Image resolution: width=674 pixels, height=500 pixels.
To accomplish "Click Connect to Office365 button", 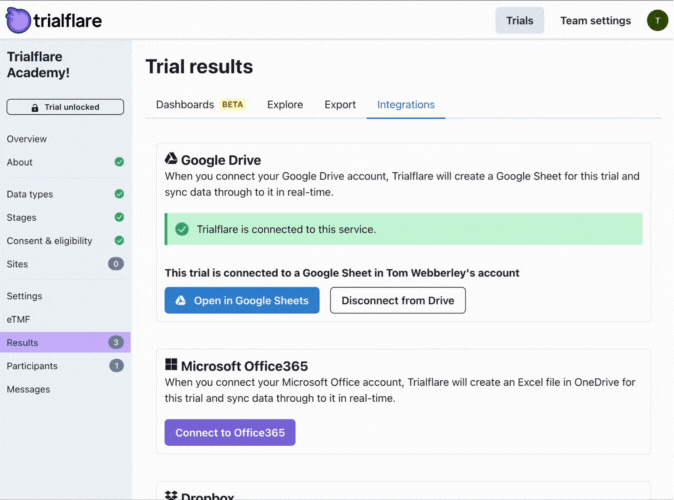I will click(230, 433).
